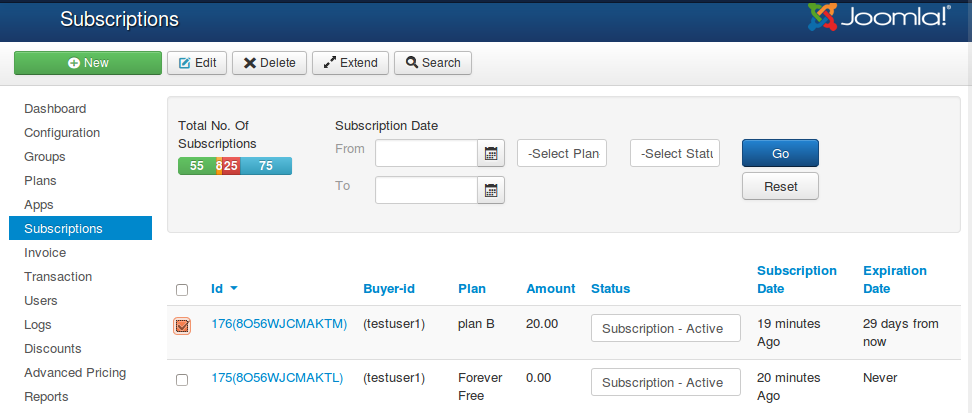972x413 pixels.
Task: Sort by Expiration Date column header
Action: (895, 280)
